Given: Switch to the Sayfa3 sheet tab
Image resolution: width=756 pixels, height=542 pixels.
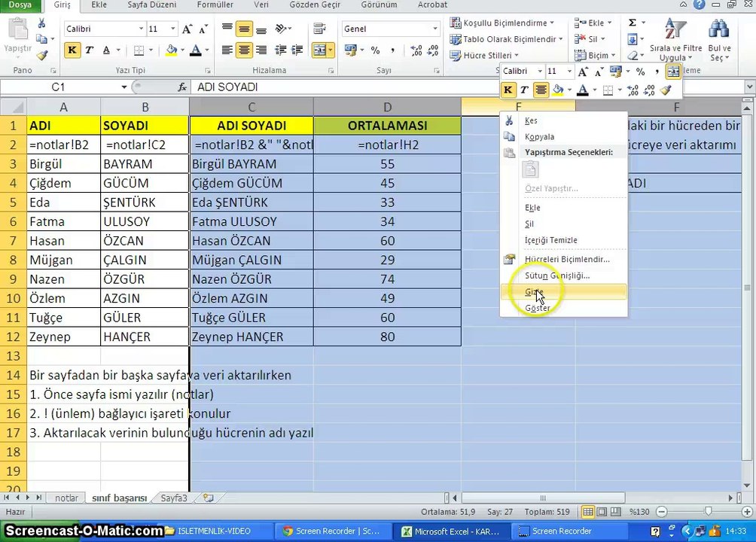Looking at the screenshot, I should 174,498.
